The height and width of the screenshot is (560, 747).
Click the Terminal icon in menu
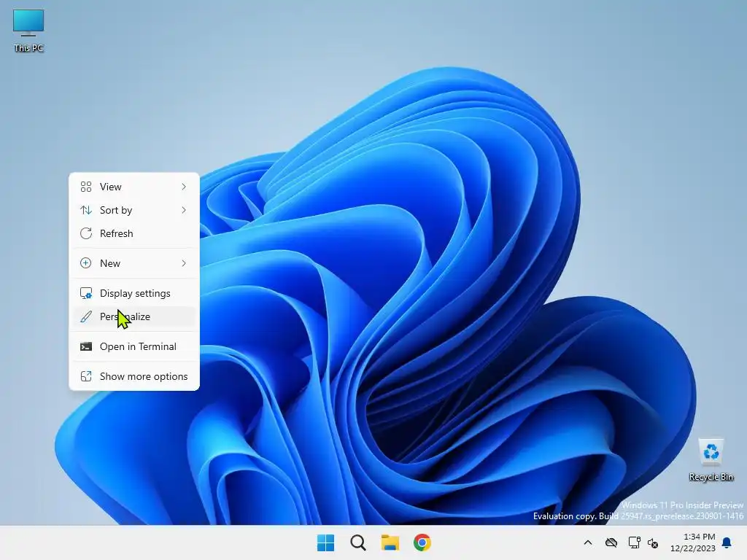[x=86, y=346]
